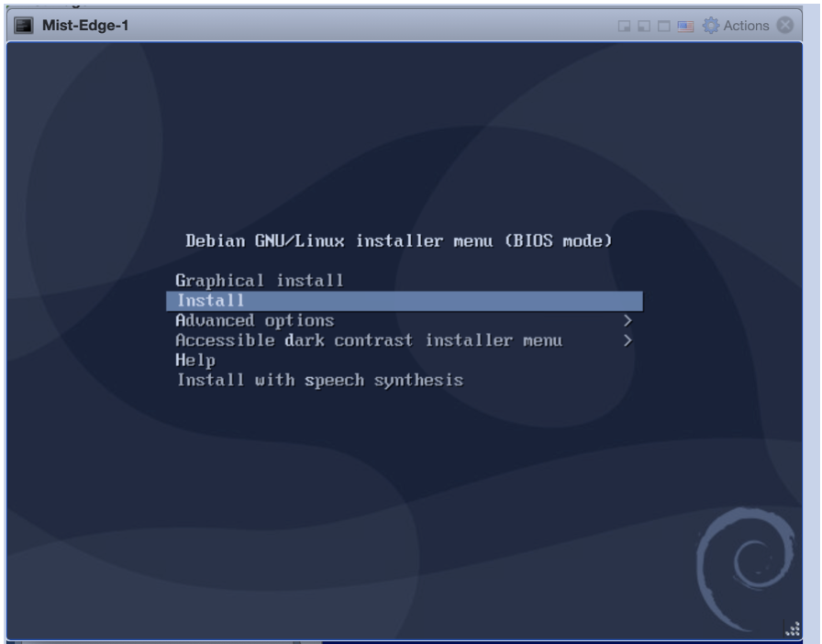This screenshot has height=644, width=822.
Task: Click the Mist-Edge-1 window title
Action: (x=85, y=25)
